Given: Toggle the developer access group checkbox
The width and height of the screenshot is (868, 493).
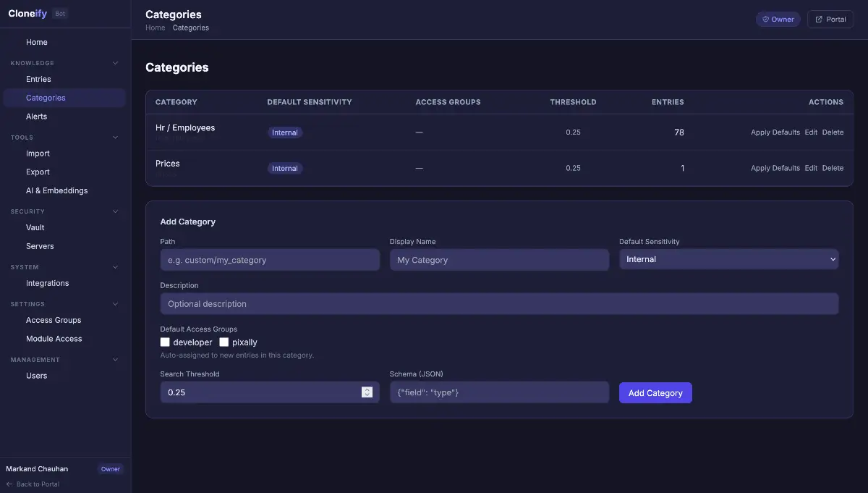Looking at the screenshot, I should point(165,342).
